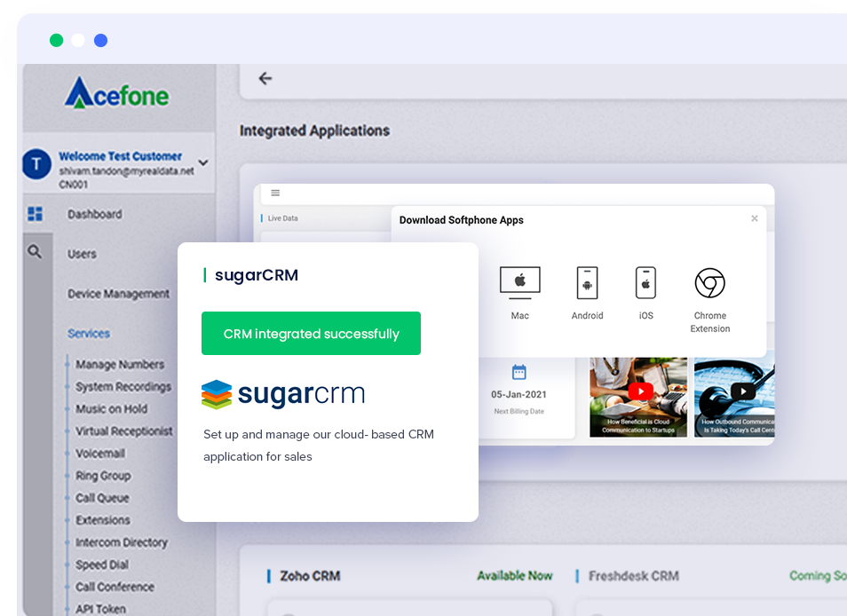Select the Mac softphone app icon

point(519,283)
